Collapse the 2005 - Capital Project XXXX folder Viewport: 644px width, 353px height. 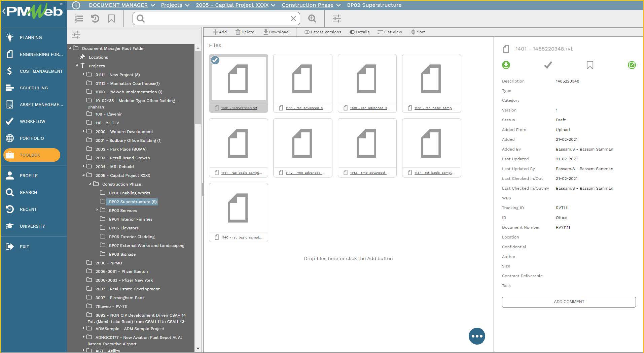[84, 175]
